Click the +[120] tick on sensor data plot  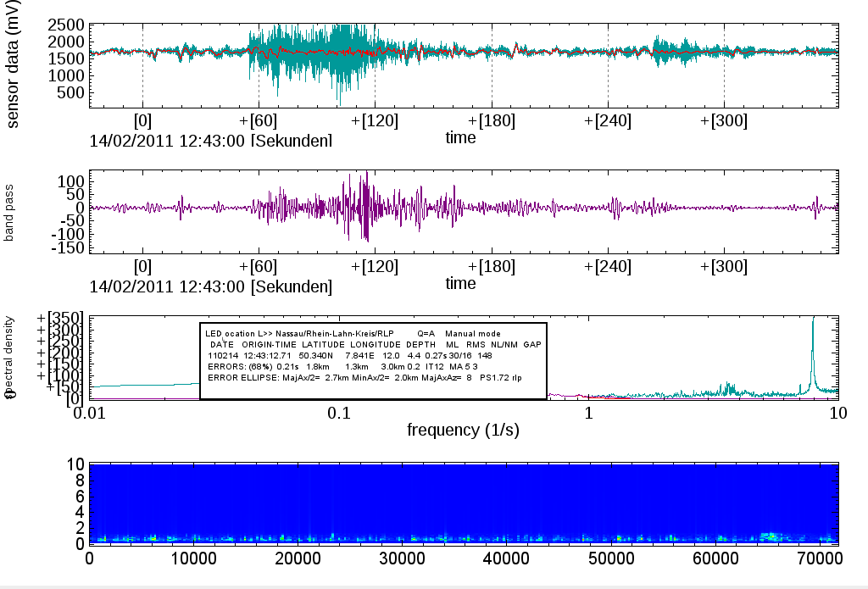click(x=374, y=120)
